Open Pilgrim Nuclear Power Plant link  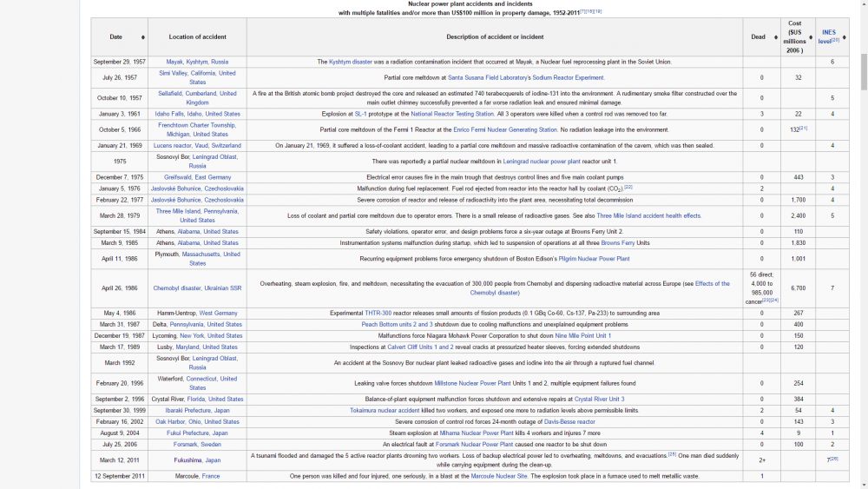(594, 259)
